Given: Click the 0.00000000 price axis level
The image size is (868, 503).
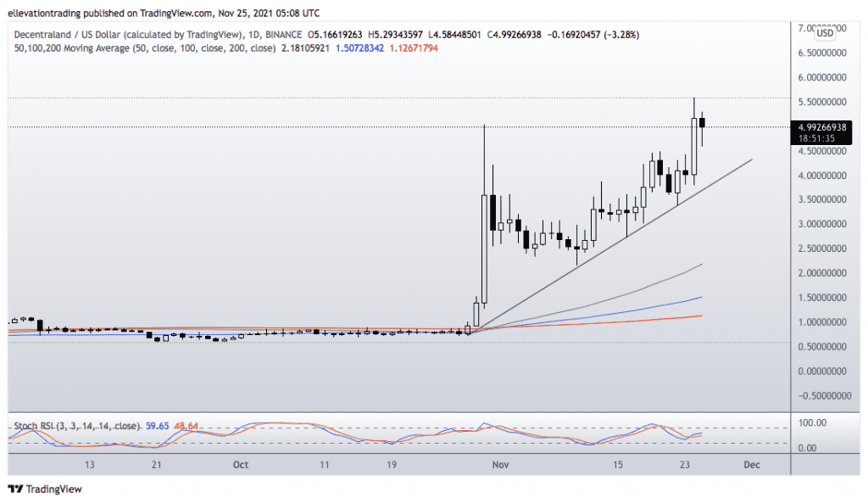Looking at the screenshot, I should pos(822,372).
